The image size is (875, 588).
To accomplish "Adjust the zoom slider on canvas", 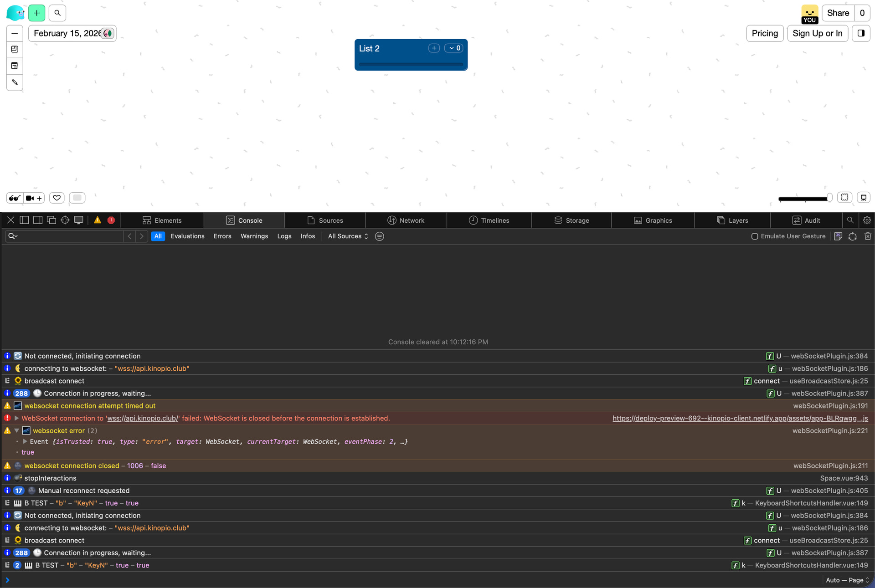I will 829,198.
